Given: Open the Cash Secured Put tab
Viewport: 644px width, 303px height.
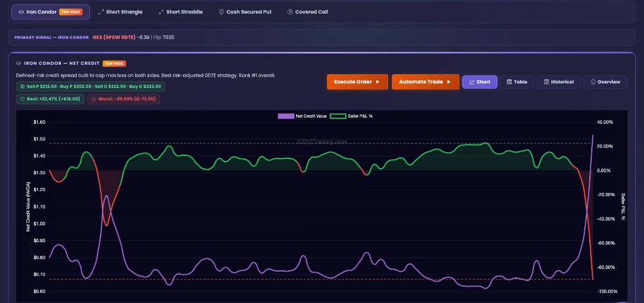Looking at the screenshot, I should 245,12.
